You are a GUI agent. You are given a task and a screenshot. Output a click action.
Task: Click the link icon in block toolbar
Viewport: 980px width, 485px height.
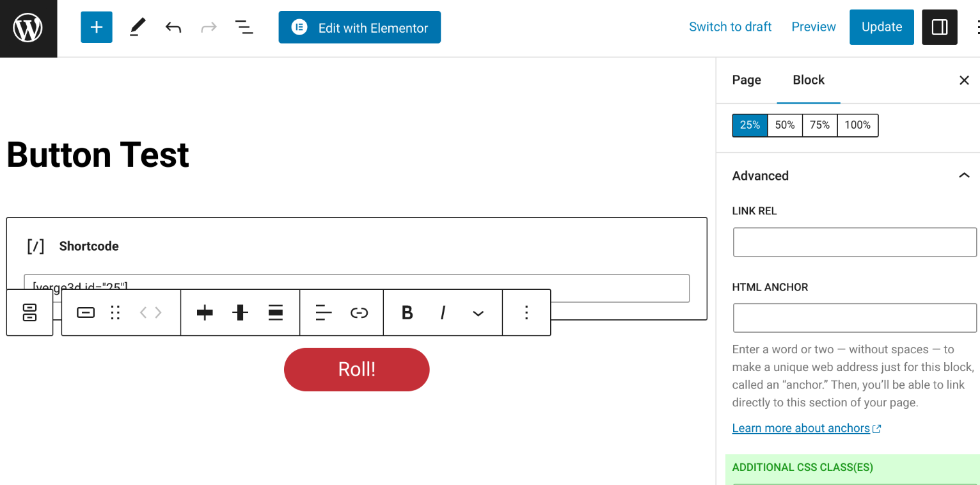360,313
